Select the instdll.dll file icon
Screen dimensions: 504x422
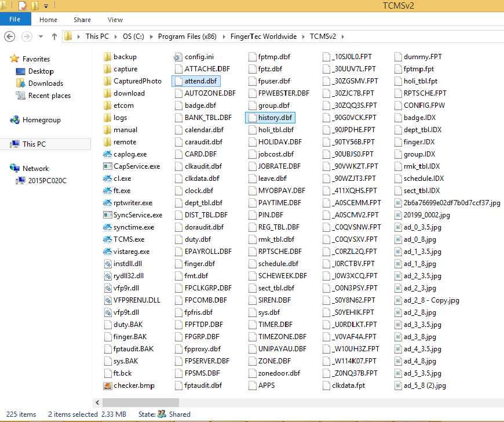107,264
